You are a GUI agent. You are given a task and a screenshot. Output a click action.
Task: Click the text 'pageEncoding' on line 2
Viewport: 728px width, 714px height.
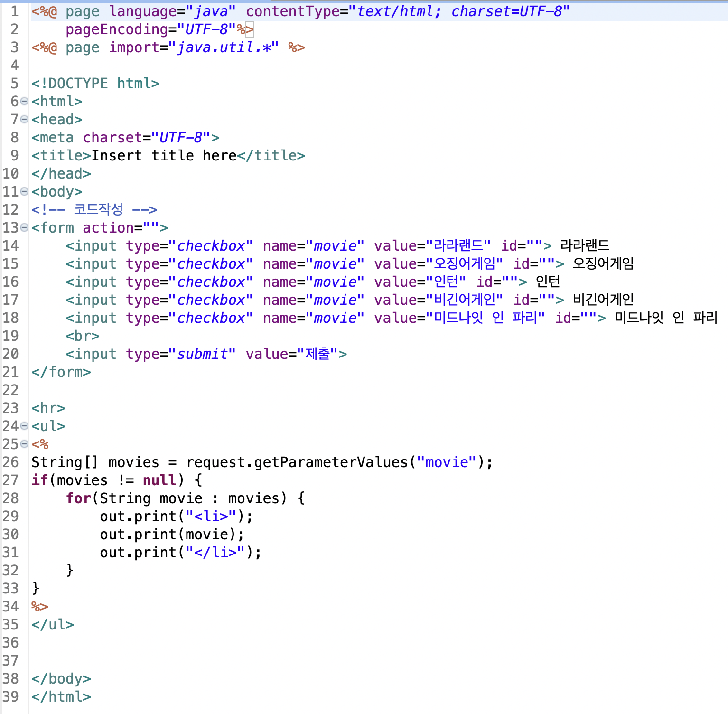pyautogui.click(x=117, y=29)
